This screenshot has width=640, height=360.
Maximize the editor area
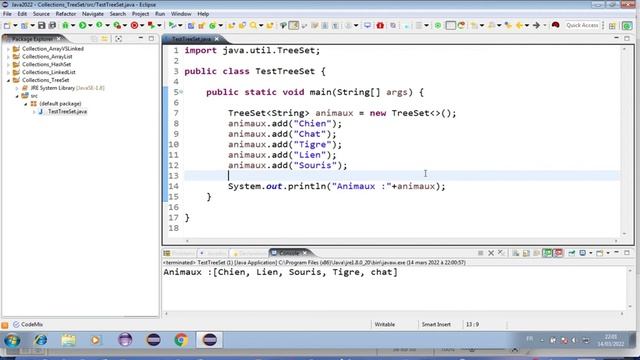[x=627, y=38]
